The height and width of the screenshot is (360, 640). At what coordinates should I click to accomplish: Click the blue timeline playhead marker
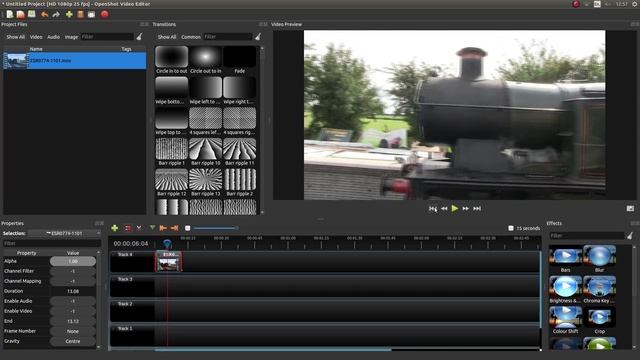(x=167, y=244)
